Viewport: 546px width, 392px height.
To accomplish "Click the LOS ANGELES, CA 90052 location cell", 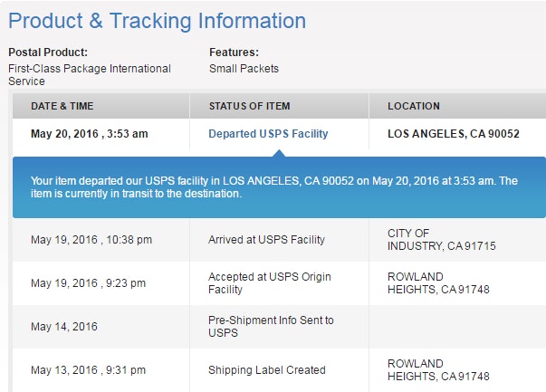I will [453, 134].
